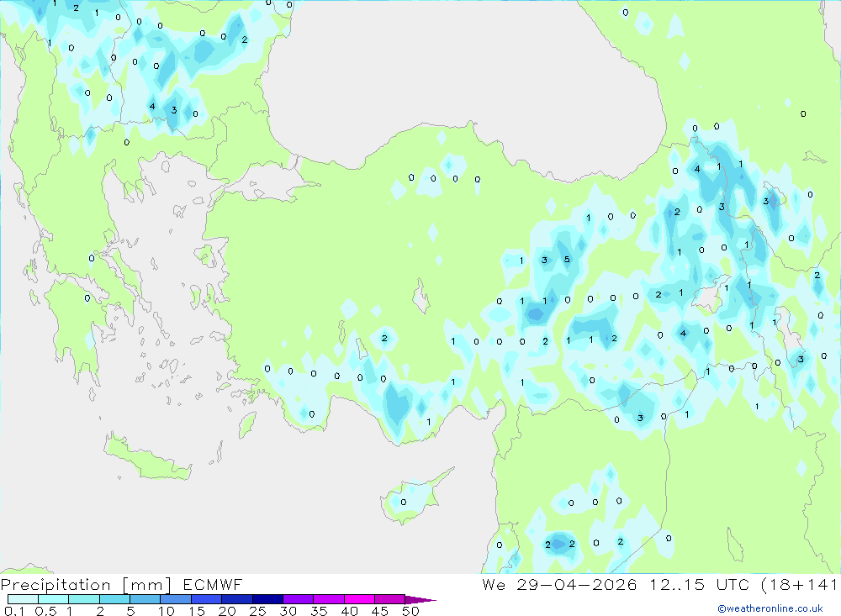Image resolution: width=841 pixels, height=616 pixels.
Task: Click the '10' legend scale label
Action: [x=167, y=611]
